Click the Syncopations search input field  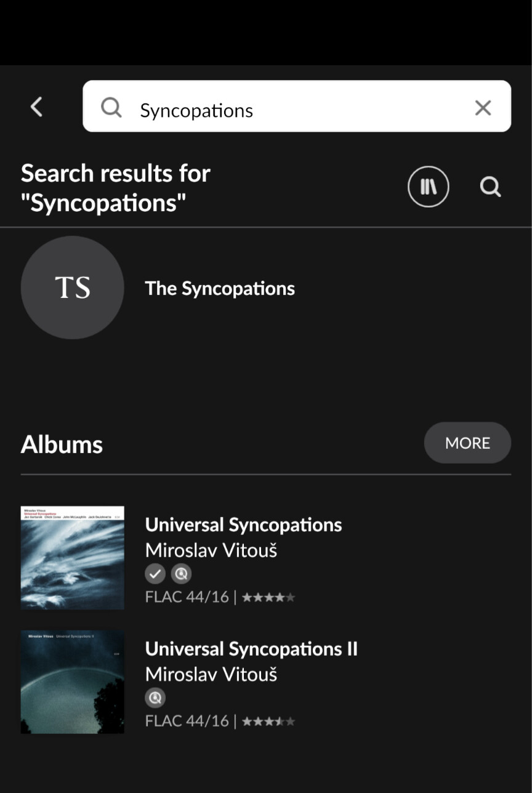[x=296, y=110]
